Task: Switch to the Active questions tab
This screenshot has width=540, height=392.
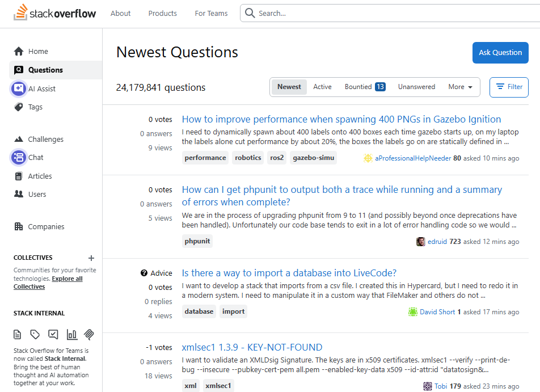Action: pos(322,87)
